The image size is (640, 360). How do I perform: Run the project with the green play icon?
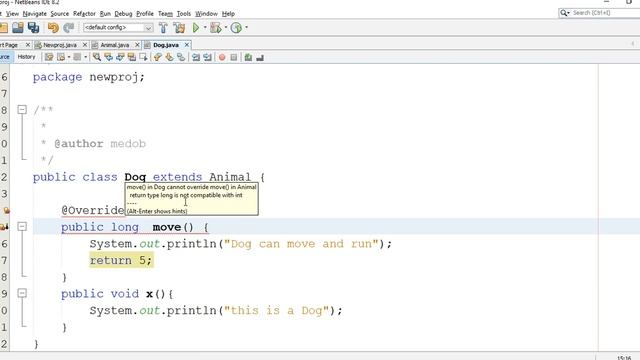tap(196, 27)
